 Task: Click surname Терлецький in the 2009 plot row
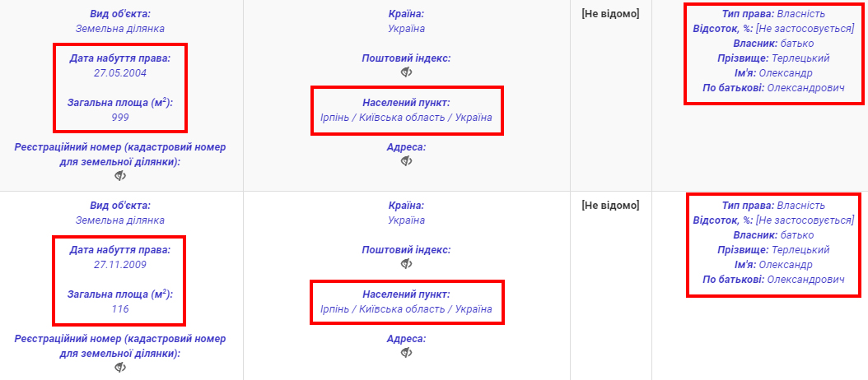click(800, 250)
